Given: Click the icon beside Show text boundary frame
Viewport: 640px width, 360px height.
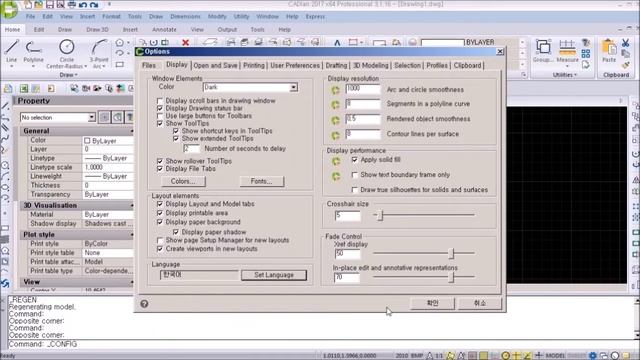Looking at the screenshot, I should pyautogui.click(x=336, y=176).
